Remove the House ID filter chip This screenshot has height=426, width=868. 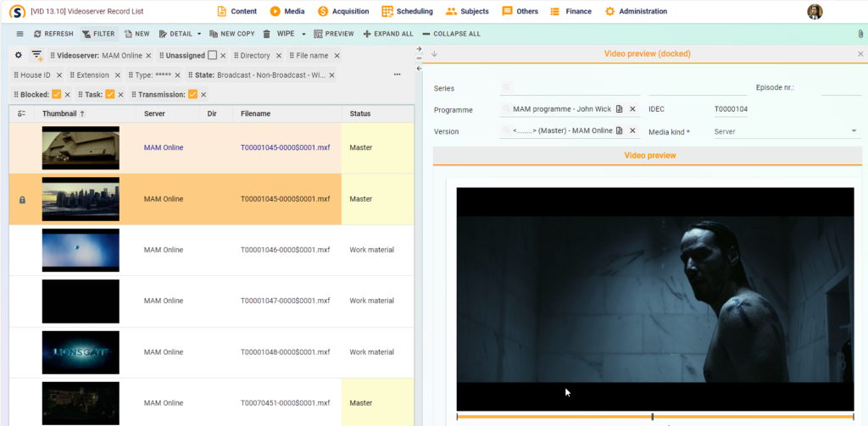coord(59,75)
